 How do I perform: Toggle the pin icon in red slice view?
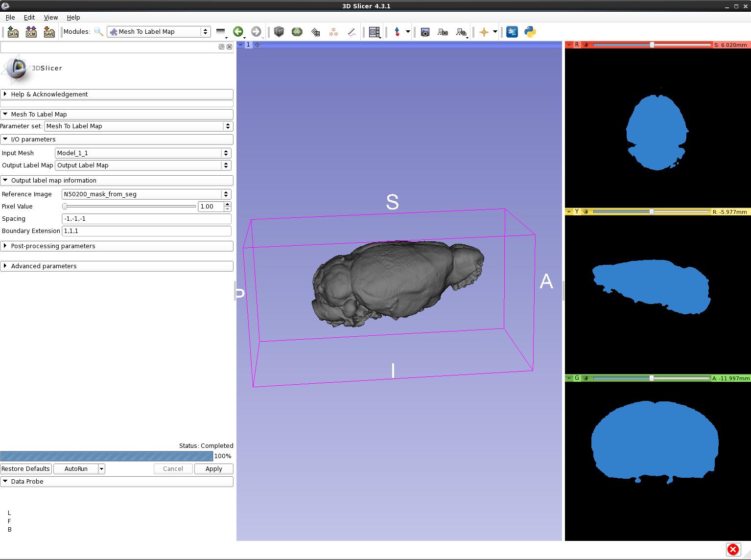569,45
